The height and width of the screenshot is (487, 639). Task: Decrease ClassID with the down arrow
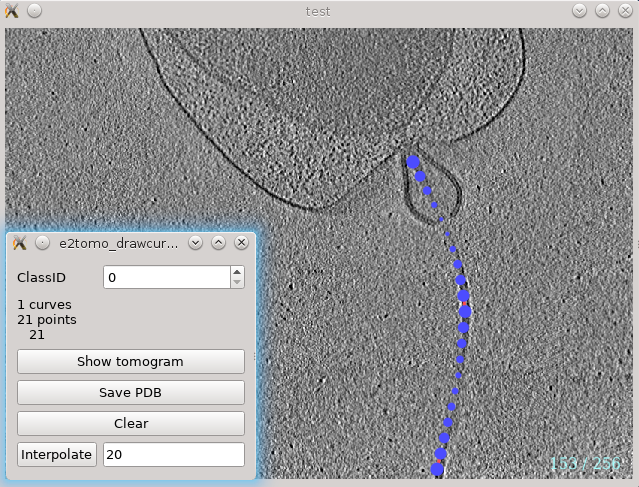237,282
